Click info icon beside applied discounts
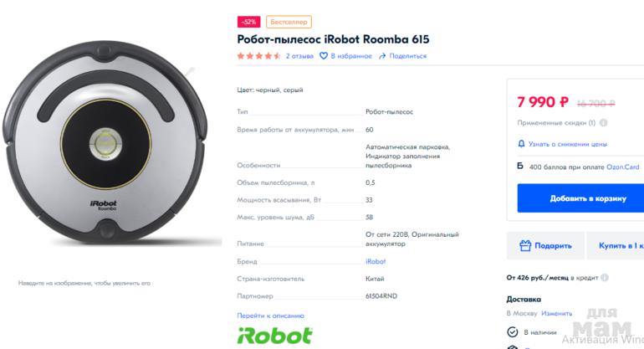This screenshot has width=644, height=349. coord(604,122)
